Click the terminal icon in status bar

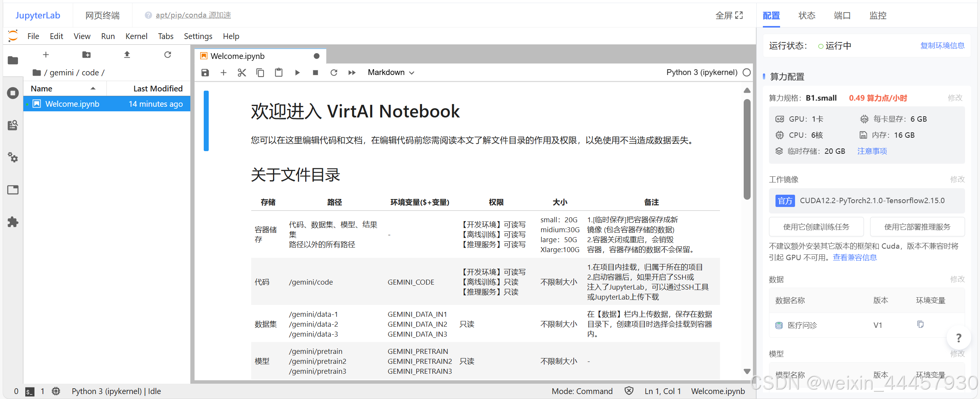(30, 391)
